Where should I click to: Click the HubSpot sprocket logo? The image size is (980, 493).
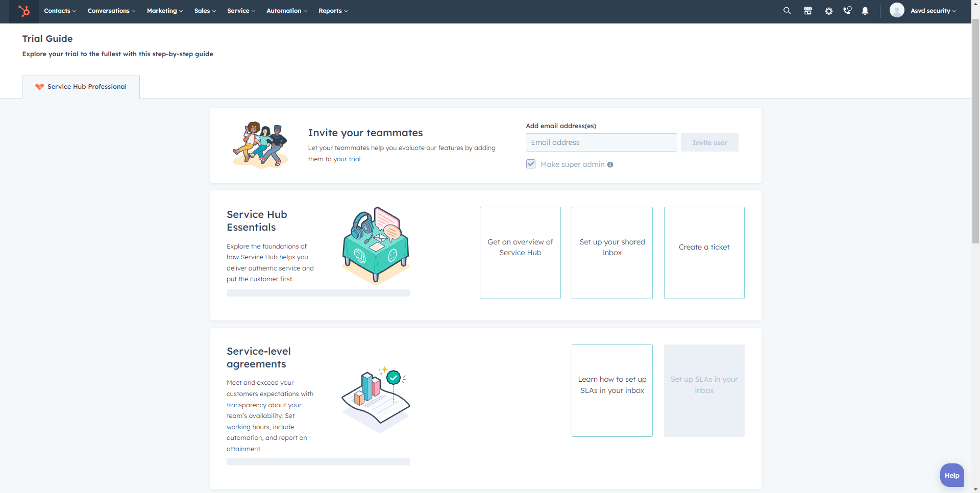(23, 11)
